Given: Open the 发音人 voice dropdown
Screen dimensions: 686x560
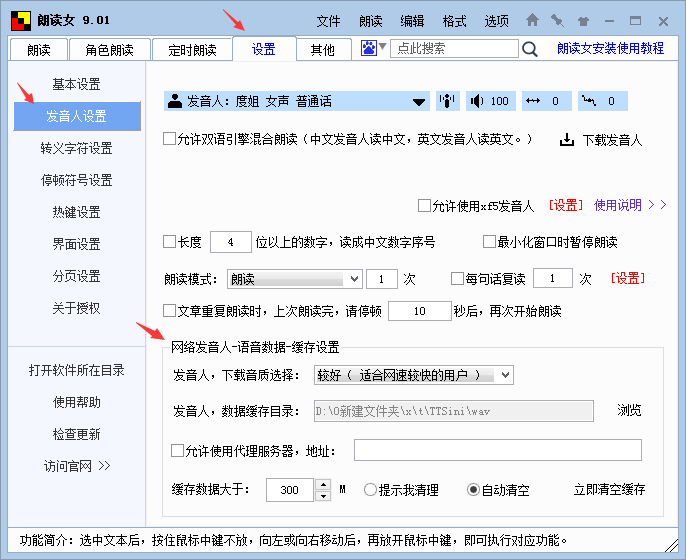Looking at the screenshot, I should (297, 101).
